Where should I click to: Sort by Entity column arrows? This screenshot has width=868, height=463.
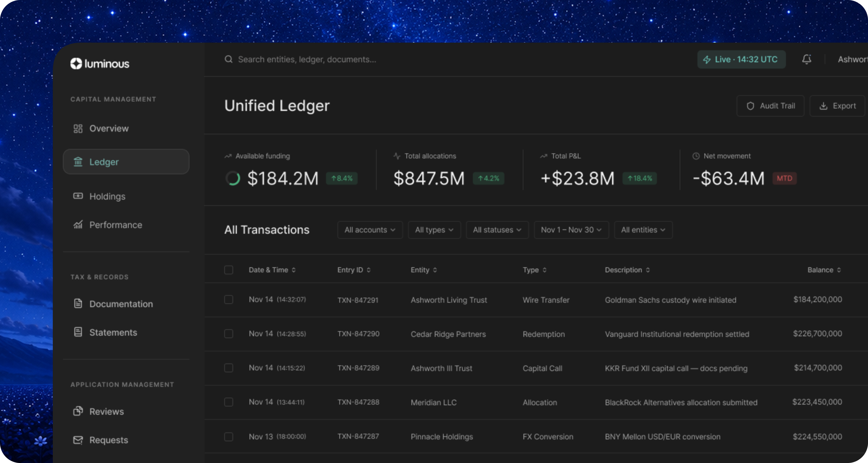pos(435,270)
